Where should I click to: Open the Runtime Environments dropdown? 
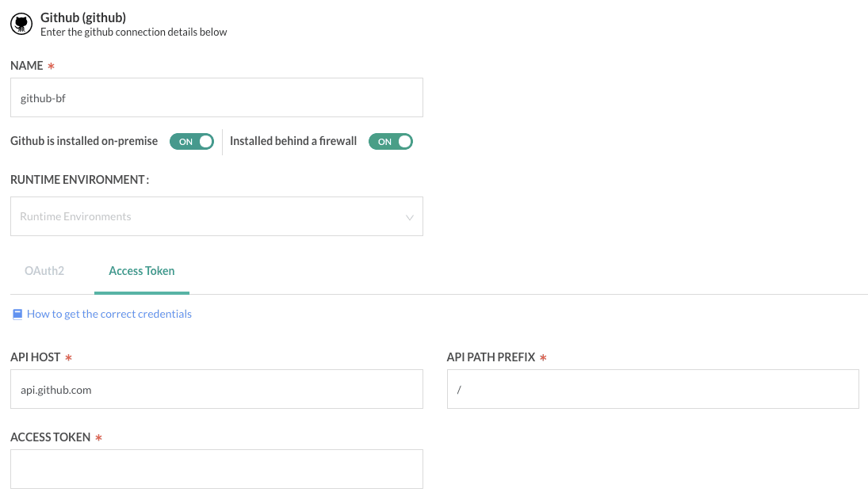tap(216, 216)
